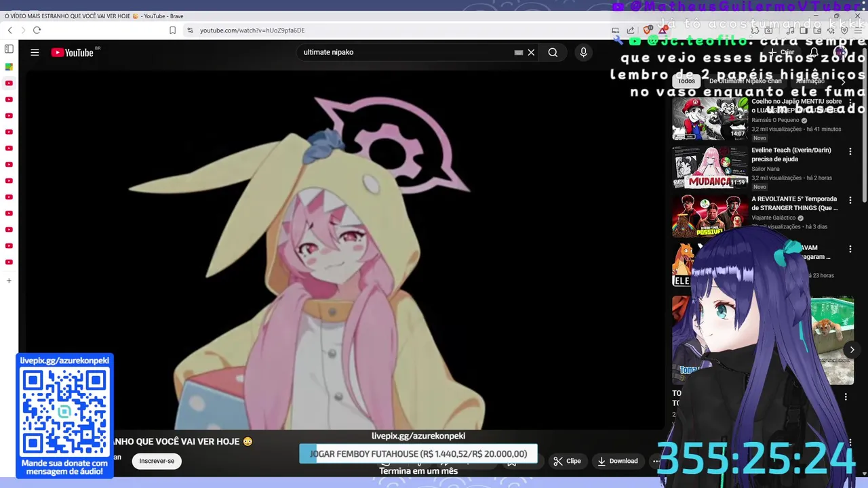This screenshot has width=868, height=488.
Task: Click the 'Download' button under the video
Action: pyautogui.click(x=618, y=461)
